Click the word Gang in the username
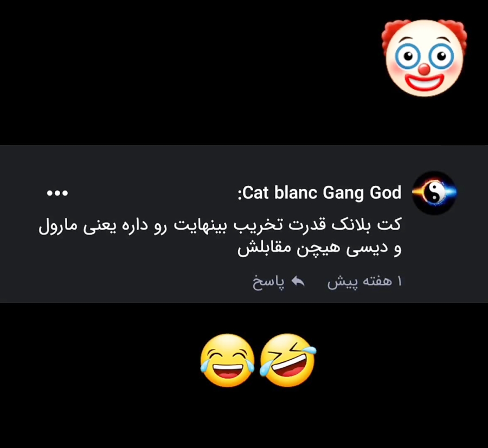 point(343,193)
